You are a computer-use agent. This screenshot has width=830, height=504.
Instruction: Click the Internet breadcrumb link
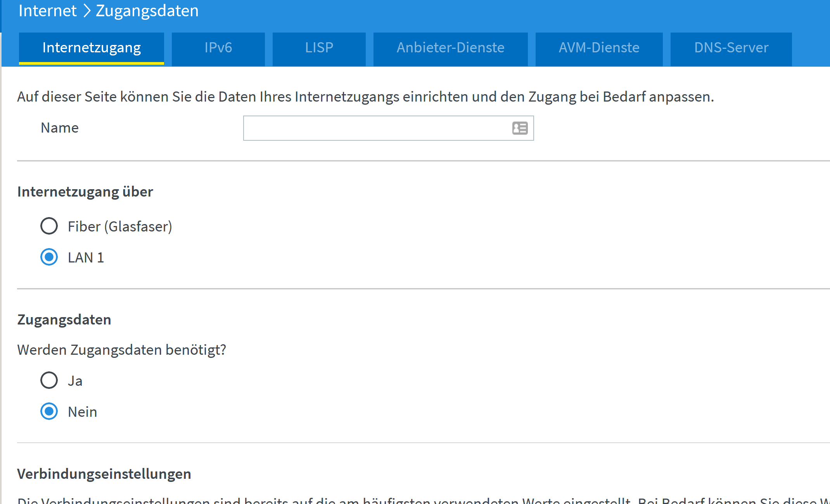pos(47,11)
